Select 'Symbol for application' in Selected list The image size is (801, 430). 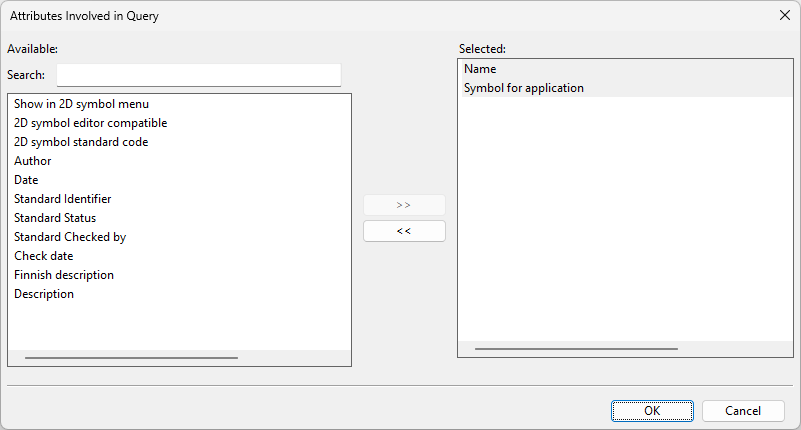tap(524, 88)
